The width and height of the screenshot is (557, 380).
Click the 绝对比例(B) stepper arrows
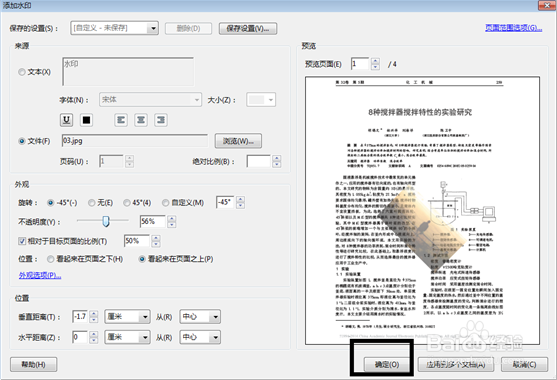pos(276,161)
